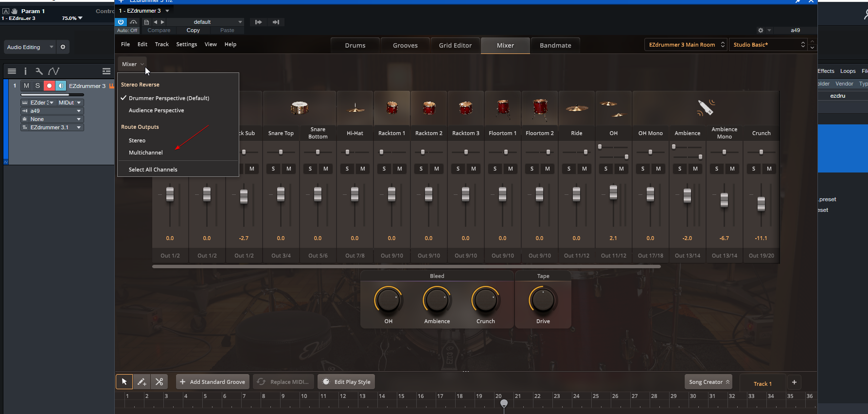Choose Multichannel under Route Outputs
The width and height of the screenshot is (868, 414).
145,153
